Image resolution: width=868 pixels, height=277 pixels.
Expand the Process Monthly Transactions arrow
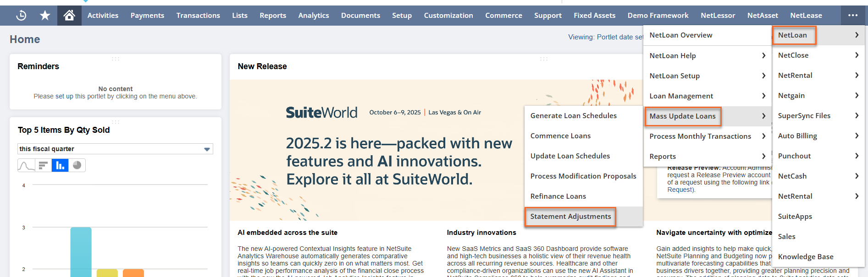click(763, 136)
